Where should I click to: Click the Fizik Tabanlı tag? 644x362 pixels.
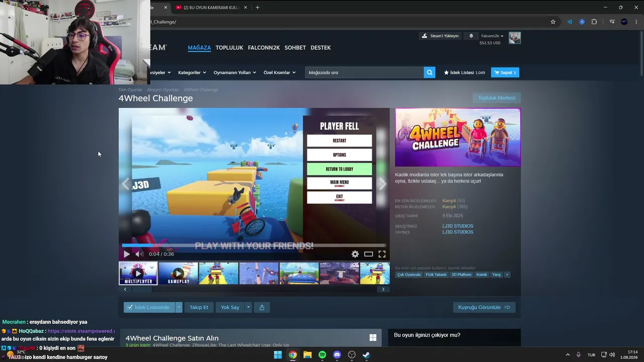(436, 275)
